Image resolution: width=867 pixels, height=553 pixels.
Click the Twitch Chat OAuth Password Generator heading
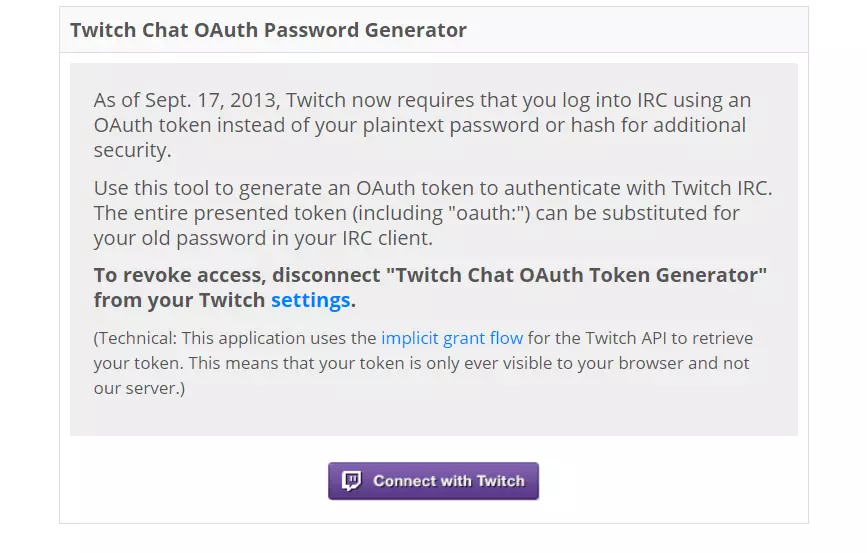pyautogui.click(x=268, y=30)
